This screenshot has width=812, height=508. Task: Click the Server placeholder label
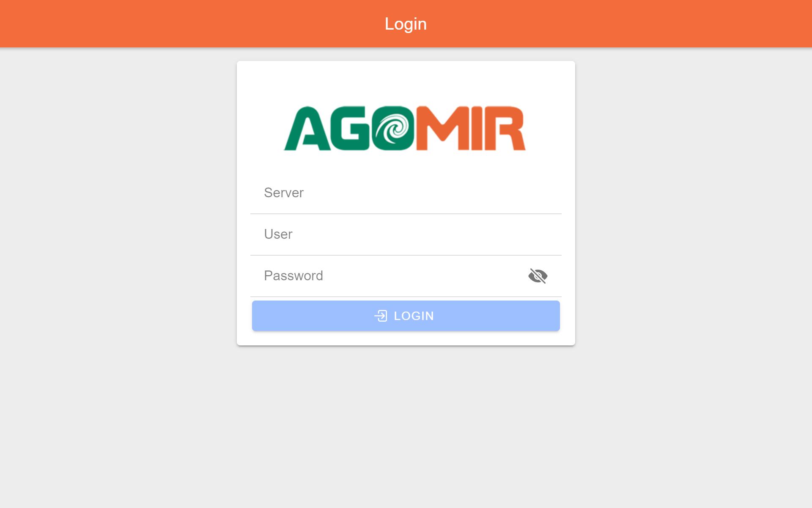[284, 193]
